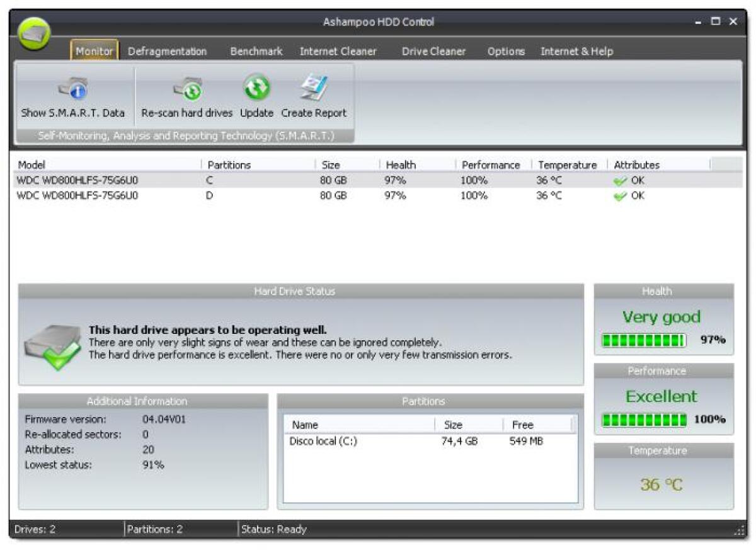Open the Drive Cleaner tab
Viewport: 756px width, 550px height.
(433, 51)
